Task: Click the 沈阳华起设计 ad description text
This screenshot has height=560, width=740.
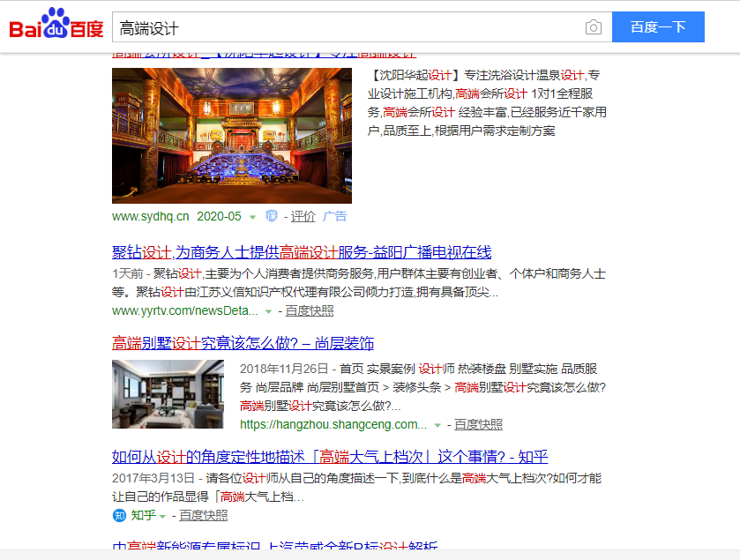Action: [487, 103]
